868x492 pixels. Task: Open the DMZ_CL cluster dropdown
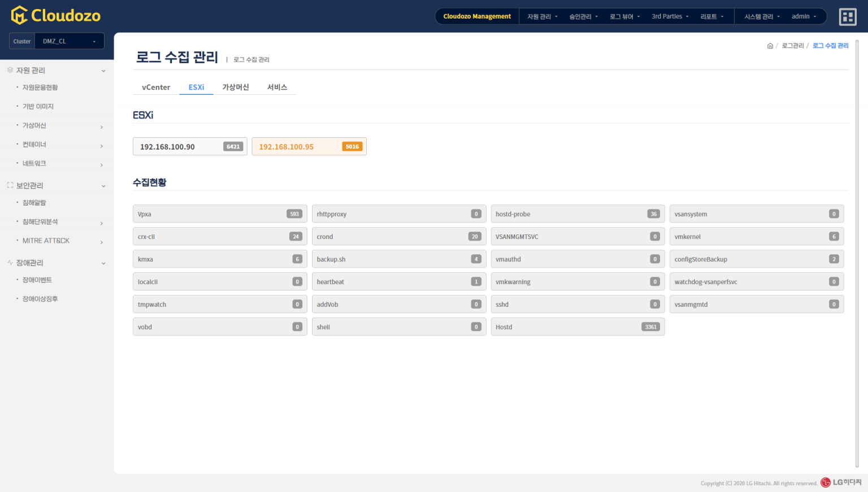69,41
